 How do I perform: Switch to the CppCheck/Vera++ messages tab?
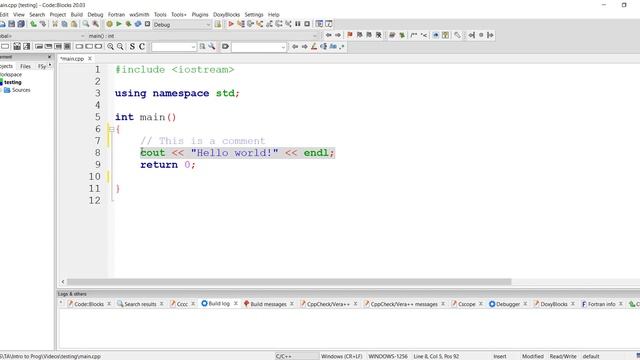[404, 304]
